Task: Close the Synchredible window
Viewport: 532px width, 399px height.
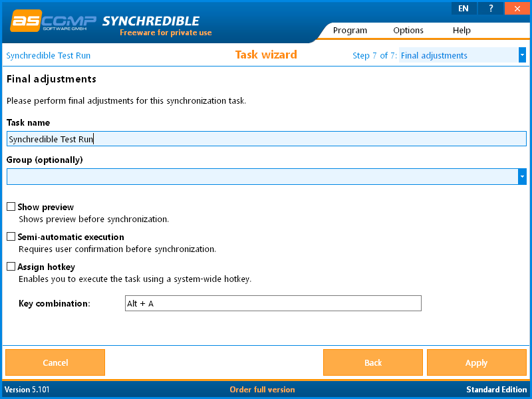Action: (x=517, y=9)
